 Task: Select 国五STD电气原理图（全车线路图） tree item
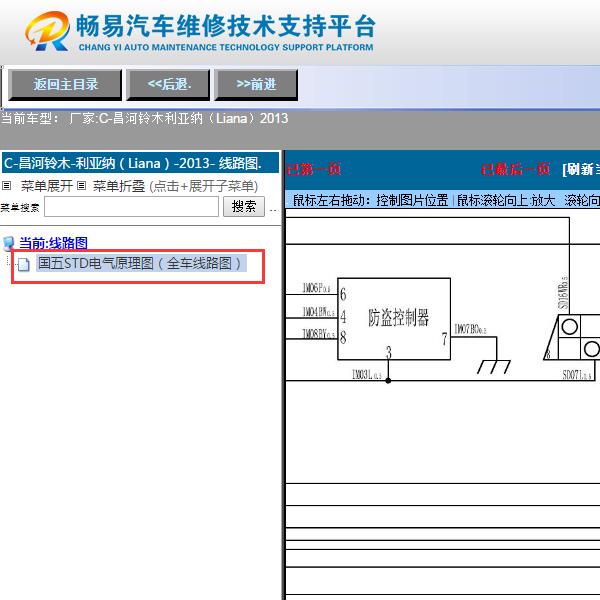coord(141,263)
